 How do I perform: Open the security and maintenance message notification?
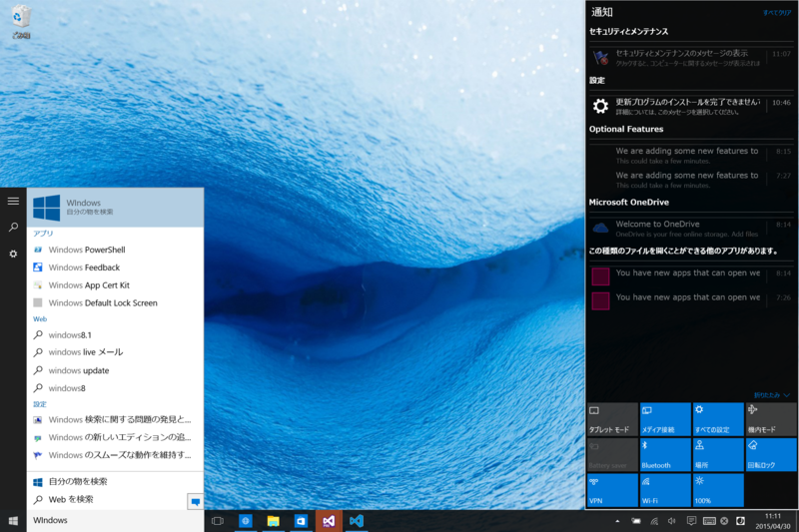pos(691,58)
